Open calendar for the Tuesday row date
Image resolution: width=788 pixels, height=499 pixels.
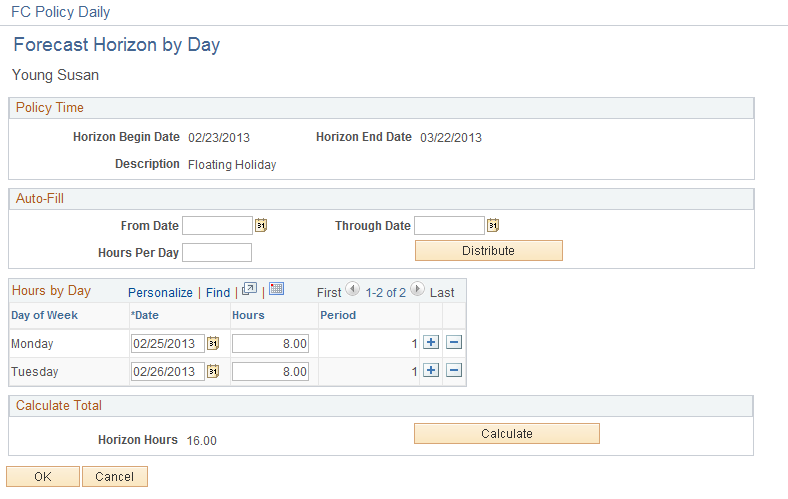[213, 372]
